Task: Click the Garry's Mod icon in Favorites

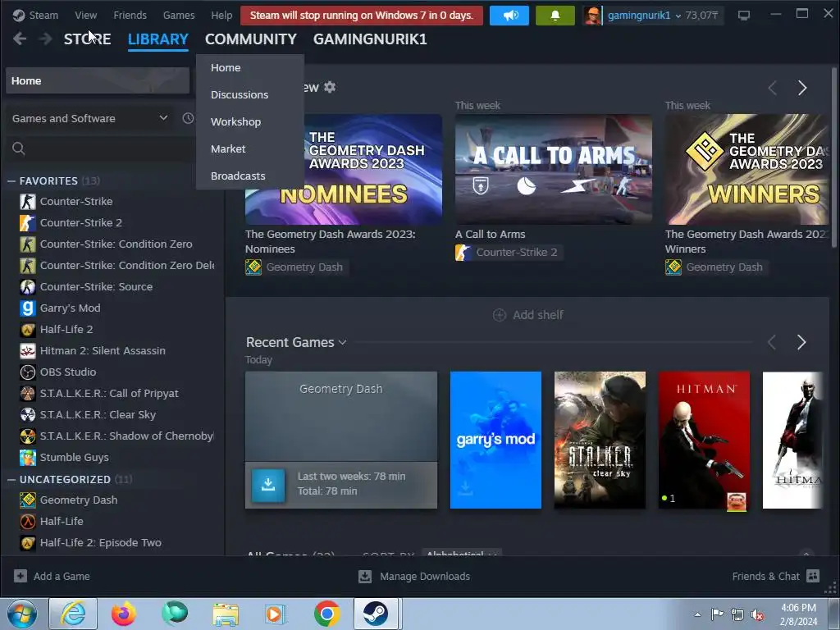Action: point(28,308)
